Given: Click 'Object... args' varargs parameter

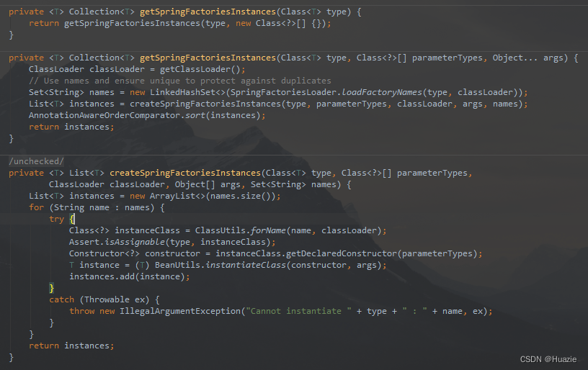Looking at the screenshot, I should [x=528, y=58].
